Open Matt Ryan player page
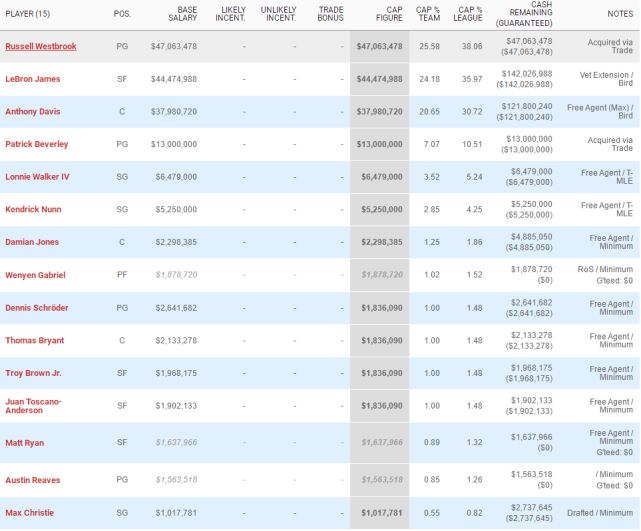Image resolution: width=641 pixels, height=531 pixels. click(x=25, y=443)
